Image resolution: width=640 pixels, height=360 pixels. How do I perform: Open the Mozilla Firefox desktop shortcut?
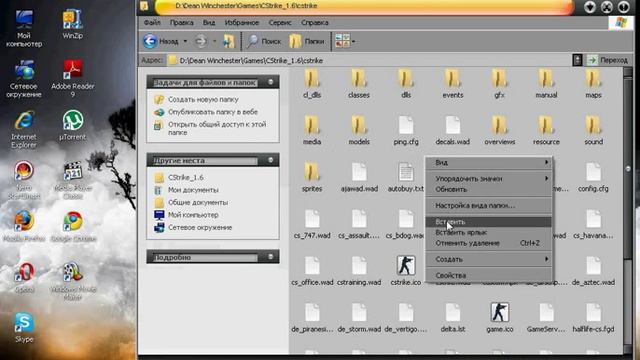24,227
